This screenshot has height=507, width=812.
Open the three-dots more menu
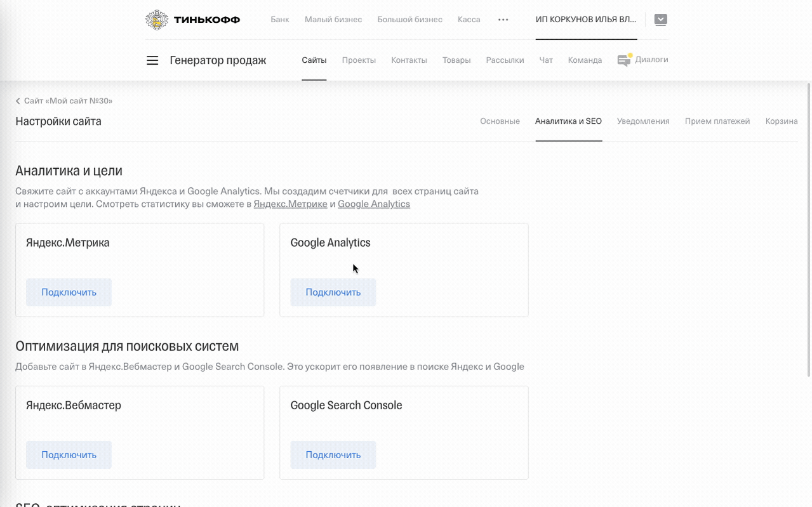503,20
